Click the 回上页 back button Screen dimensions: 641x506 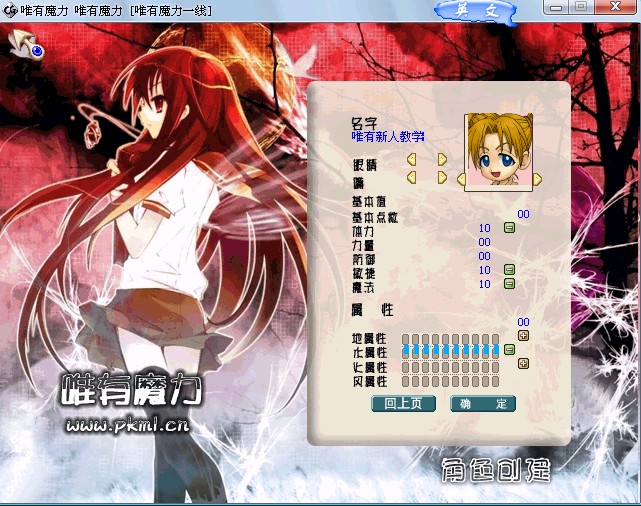click(x=403, y=404)
